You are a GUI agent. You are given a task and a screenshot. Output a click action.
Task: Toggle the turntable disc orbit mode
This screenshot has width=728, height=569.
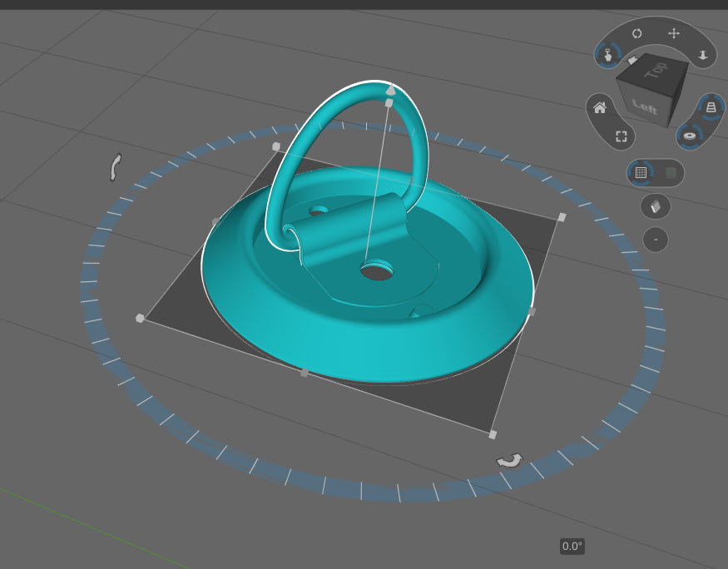click(689, 136)
